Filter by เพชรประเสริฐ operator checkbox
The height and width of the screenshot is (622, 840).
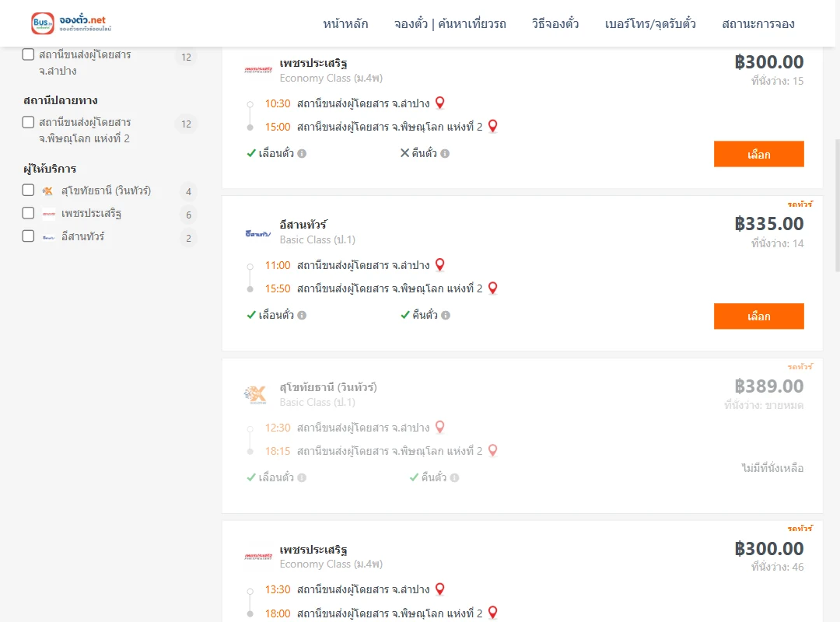(x=29, y=213)
